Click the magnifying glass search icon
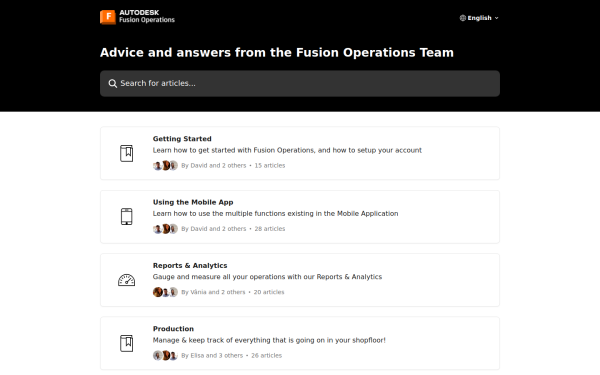The height and width of the screenshot is (375, 600). click(x=112, y=83)
